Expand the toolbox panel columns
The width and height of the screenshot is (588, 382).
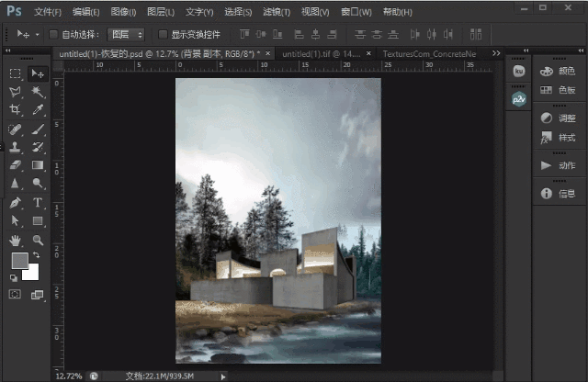(8, 51)
